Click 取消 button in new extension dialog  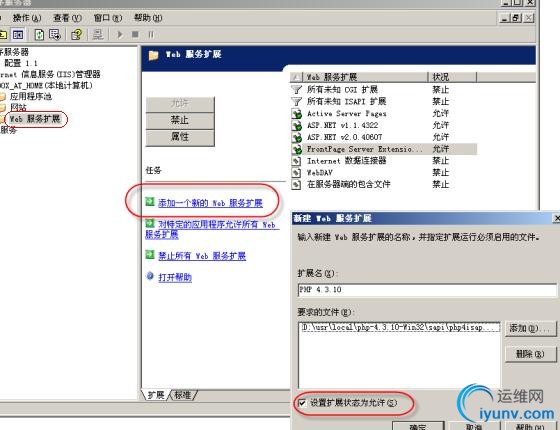tap(474, 426)
